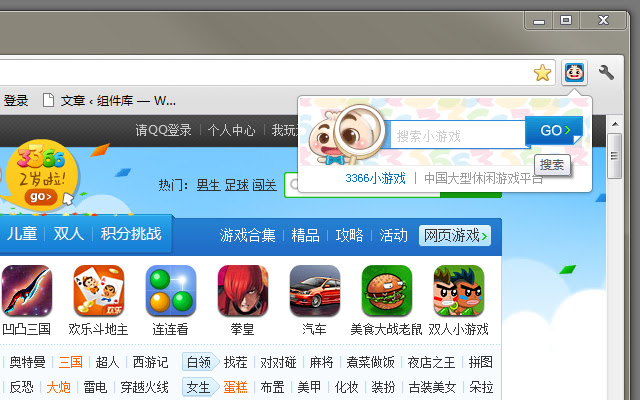Image resolution: width=640 pixels, height=400 pixels.
Task: Click the 煮菜做饭 tag
Action: point(370,362)
